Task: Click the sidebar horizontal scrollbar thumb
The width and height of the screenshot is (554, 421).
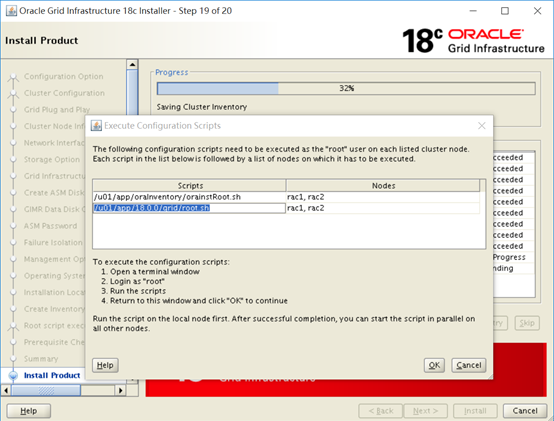Action: 46,390
